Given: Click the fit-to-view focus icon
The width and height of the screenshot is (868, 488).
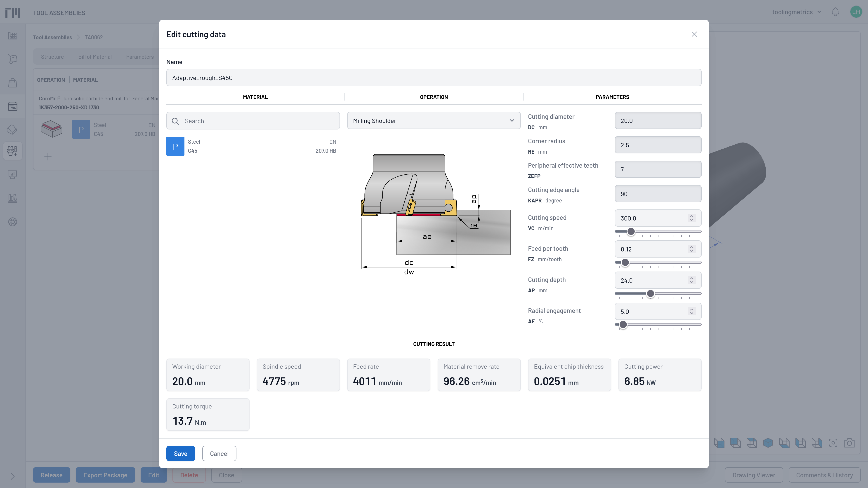Looking at the screenshot, I should 833,443.
